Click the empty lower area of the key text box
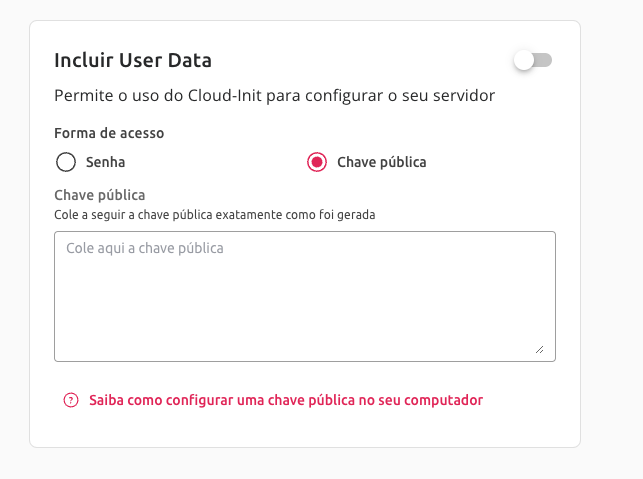Screen dimensions: 643x479 [x=305, y=316]
